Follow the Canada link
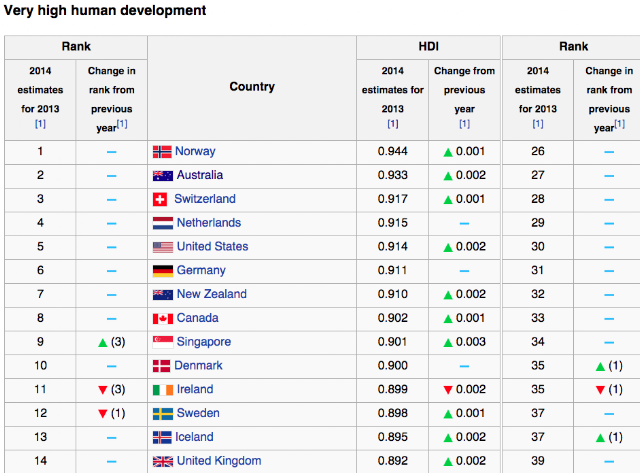 click(197, 318)
